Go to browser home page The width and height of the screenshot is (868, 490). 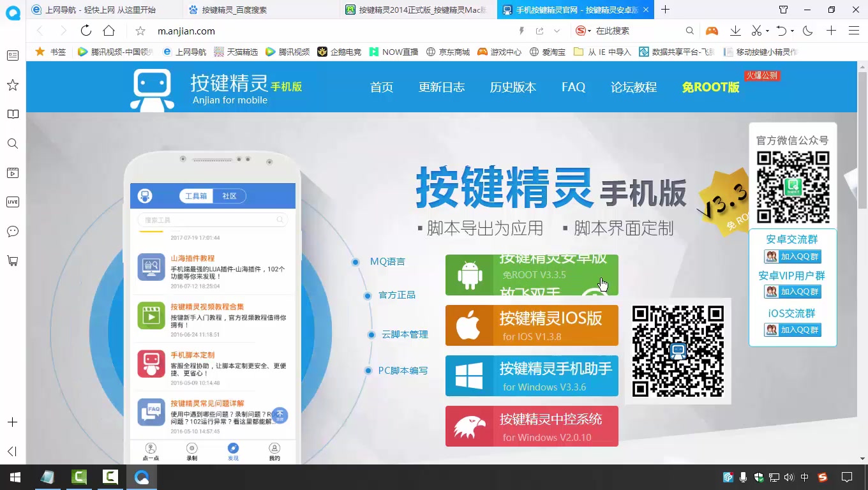[x=109, y=31]
